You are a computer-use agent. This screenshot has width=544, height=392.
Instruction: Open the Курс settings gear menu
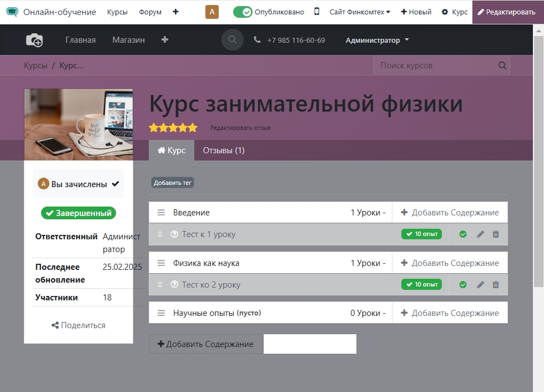pos(455,12)
